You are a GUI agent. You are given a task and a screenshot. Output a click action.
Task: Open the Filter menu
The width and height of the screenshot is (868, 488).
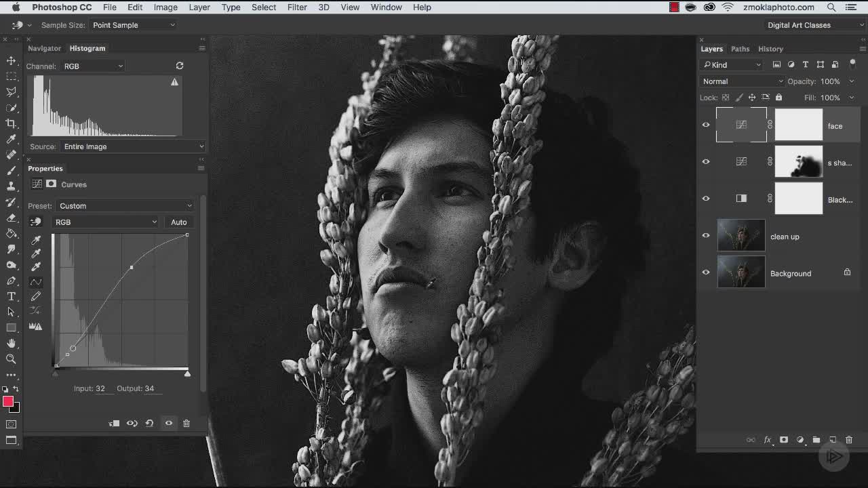click(297, 7)
